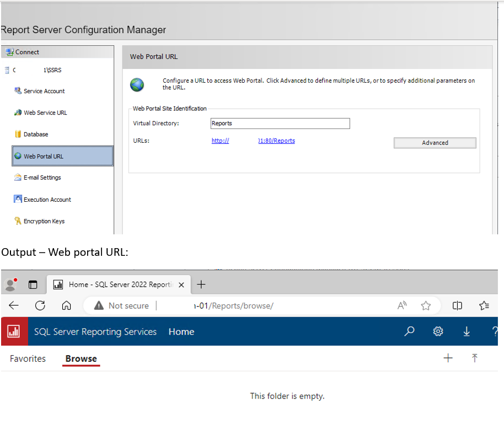Image resolution: width=504 pixels, height=440 pixels.
Task: Click the Database cylinder icon
Action: coord(18,134)
